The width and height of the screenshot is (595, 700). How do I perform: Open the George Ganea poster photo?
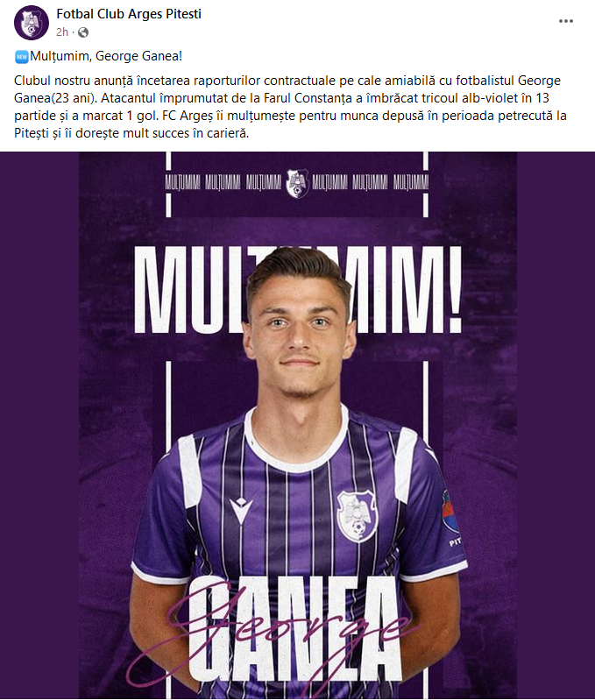(x=298, y=425)
